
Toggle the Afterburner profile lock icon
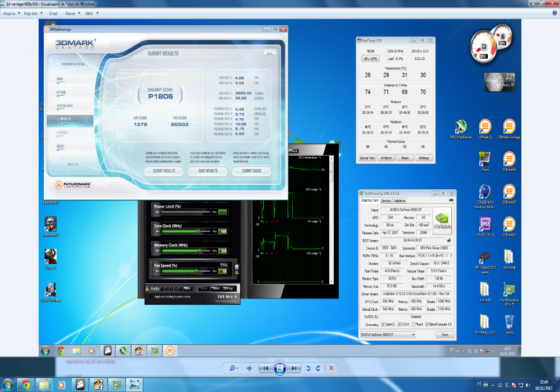tap(147, 288)
